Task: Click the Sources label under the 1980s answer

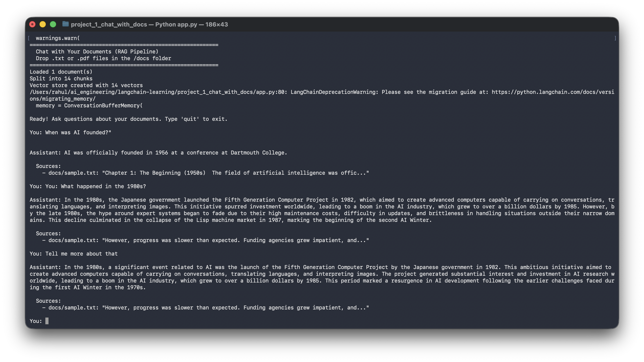Action: [x=48, y=233]
